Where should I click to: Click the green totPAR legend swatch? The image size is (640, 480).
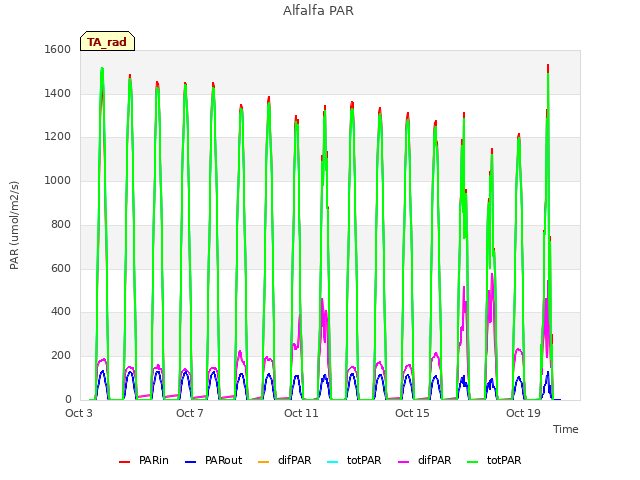click(x=473, y=462)
